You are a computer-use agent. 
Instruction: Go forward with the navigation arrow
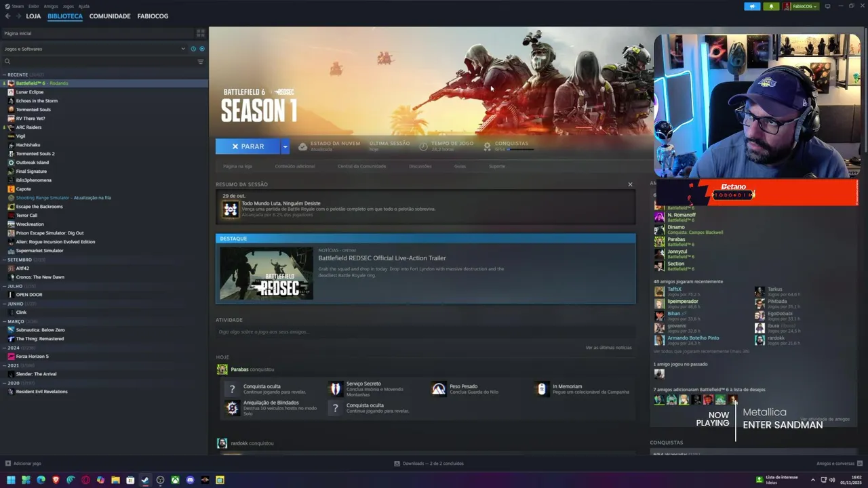(x=18, y=16)
